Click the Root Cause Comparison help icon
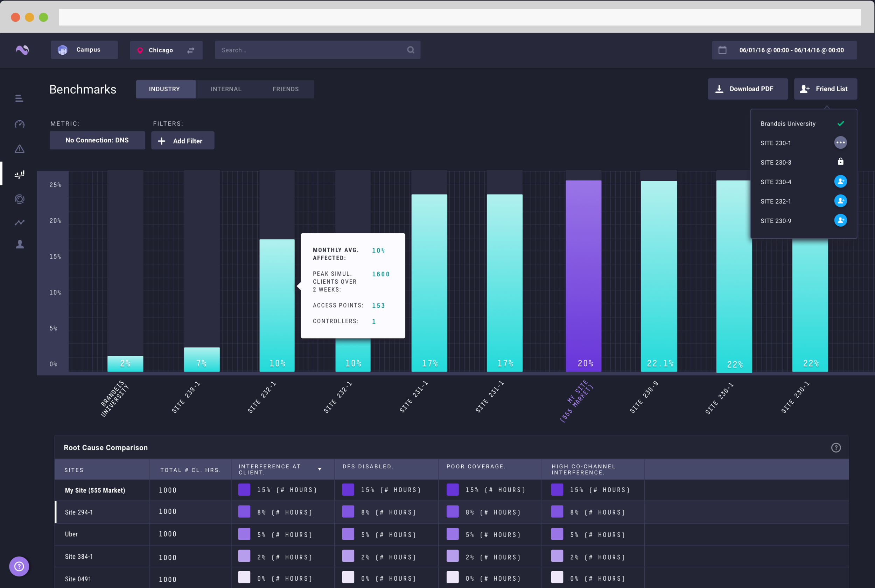The image size is (875, 588). click(835, 447)
